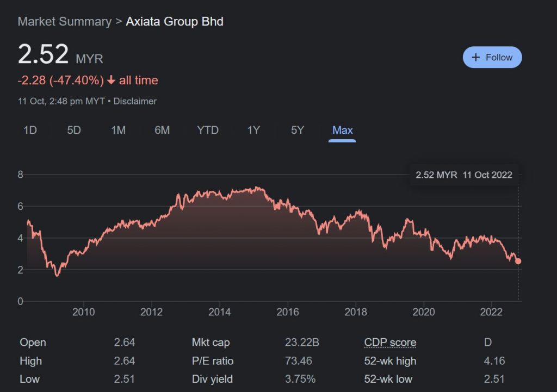Switch chart to 1M range
Viewport: 557px width, 392px height.
[118, 130]
